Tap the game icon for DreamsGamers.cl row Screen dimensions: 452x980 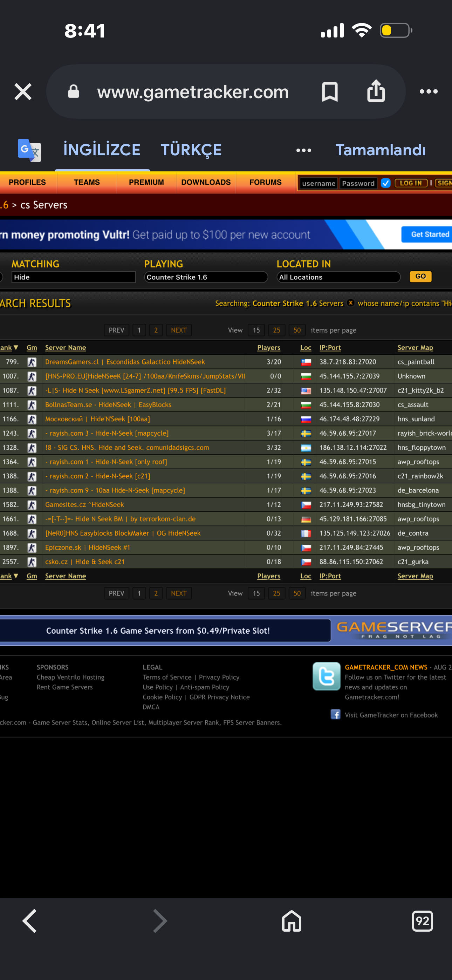point(32,362)
